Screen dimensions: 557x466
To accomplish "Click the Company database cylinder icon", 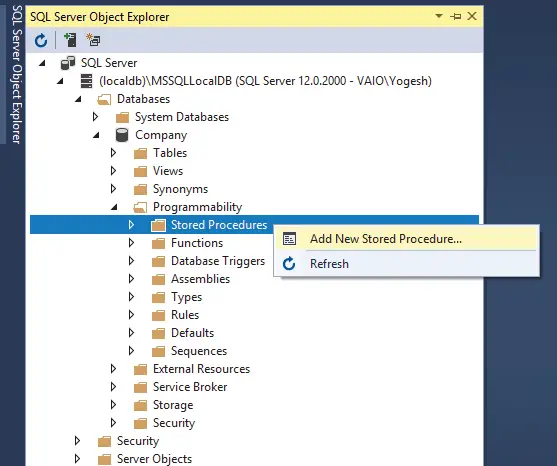I will [x=122, y=135].
